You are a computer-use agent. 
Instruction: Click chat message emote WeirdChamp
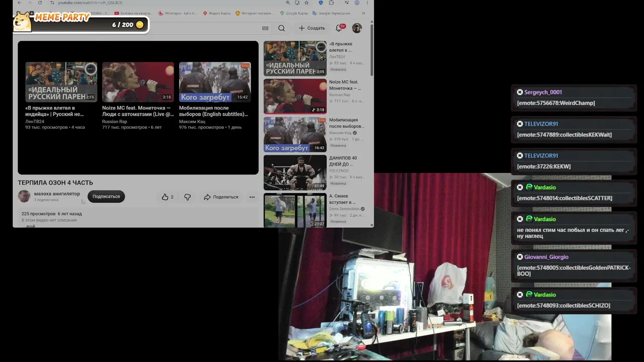click(x=556, y=103)
